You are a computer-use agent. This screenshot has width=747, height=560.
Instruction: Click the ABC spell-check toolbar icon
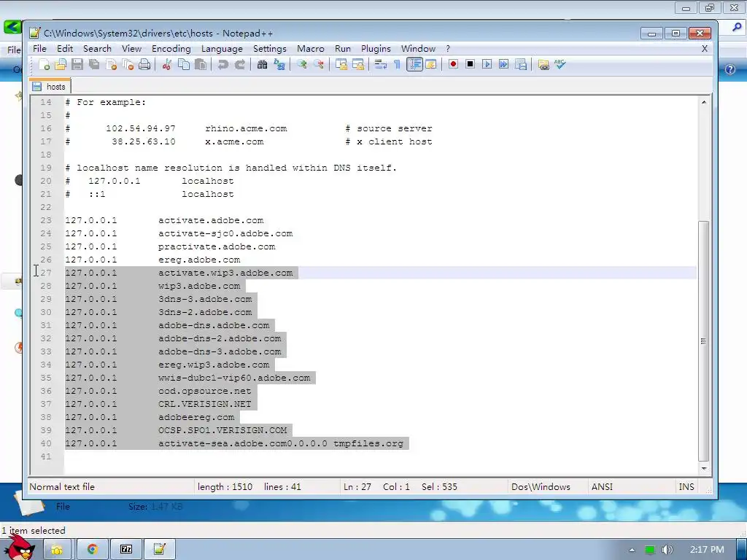pyautogui.click(x=560, y=64)
